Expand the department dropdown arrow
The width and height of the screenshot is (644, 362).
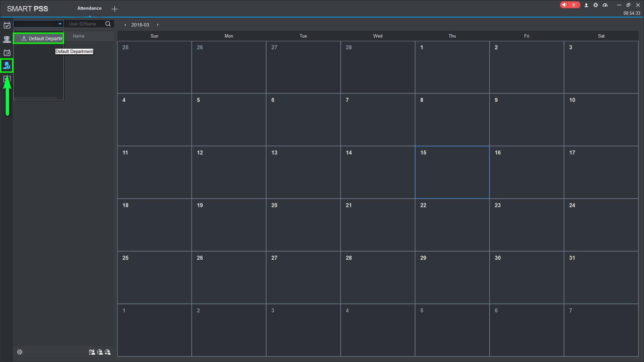click(60, 24)
